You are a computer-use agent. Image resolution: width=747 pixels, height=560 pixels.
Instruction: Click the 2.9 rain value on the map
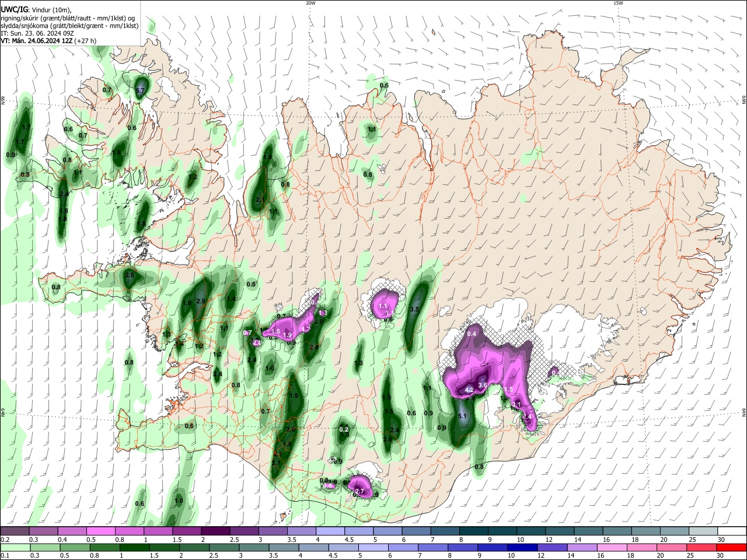tap(201, 301)
